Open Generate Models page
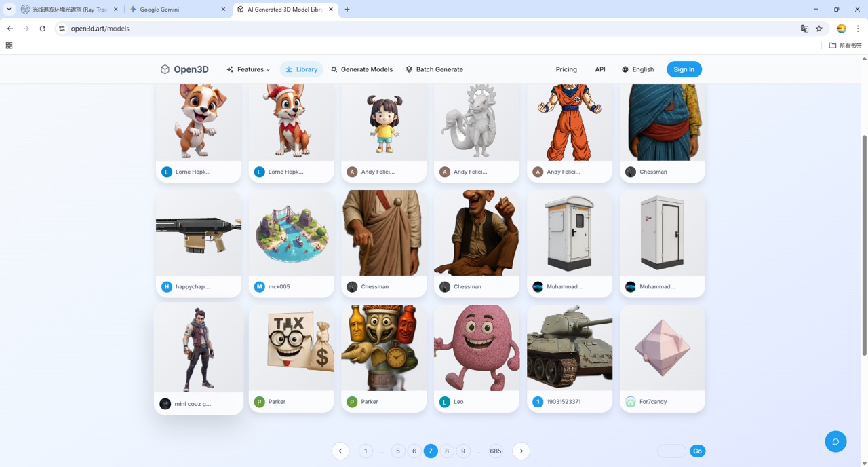Viewport: 868px width, 467px height. coord(361,69)
